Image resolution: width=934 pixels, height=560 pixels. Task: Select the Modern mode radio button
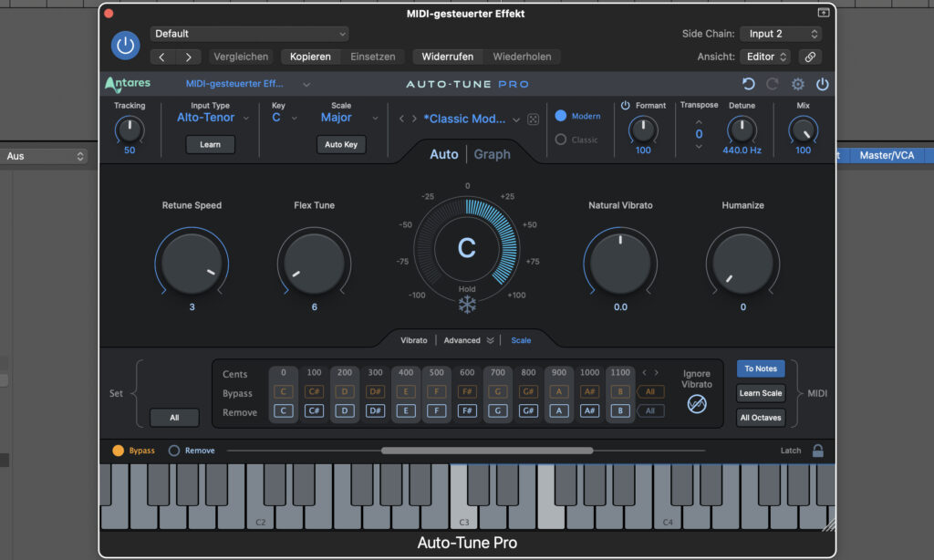click(x=561, y=116)
